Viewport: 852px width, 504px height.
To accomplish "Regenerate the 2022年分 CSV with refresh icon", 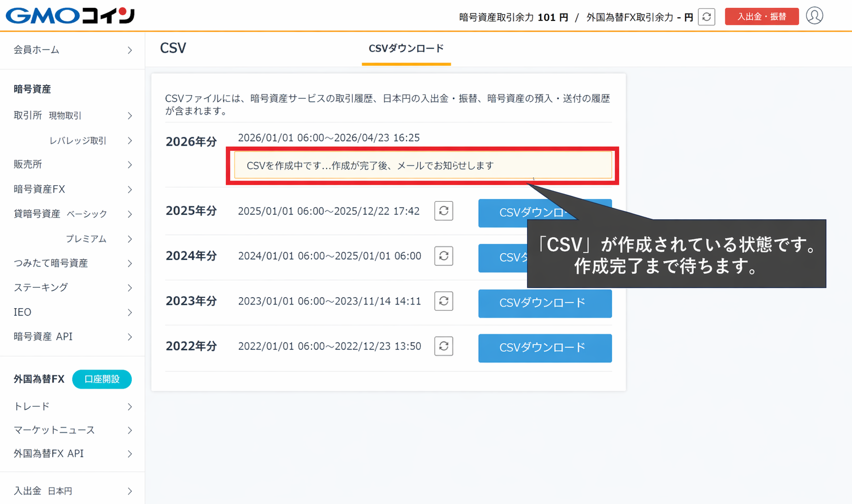I will 444,346.
